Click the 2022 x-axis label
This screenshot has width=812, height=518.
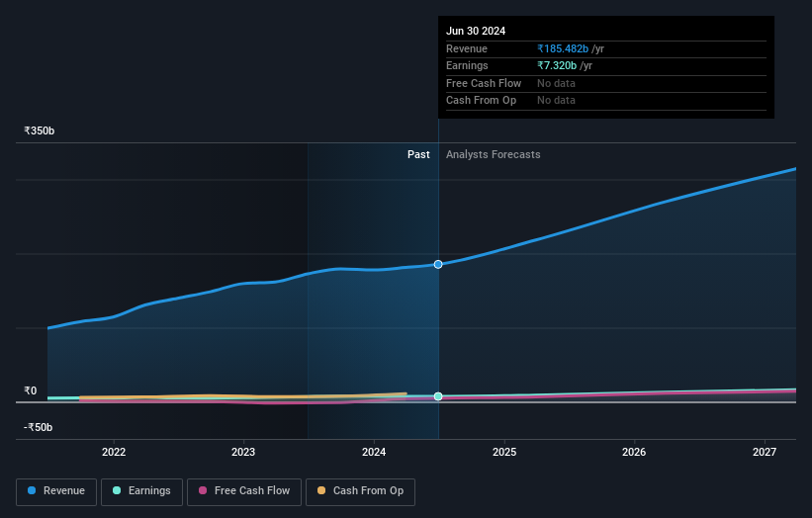[114, 452]
